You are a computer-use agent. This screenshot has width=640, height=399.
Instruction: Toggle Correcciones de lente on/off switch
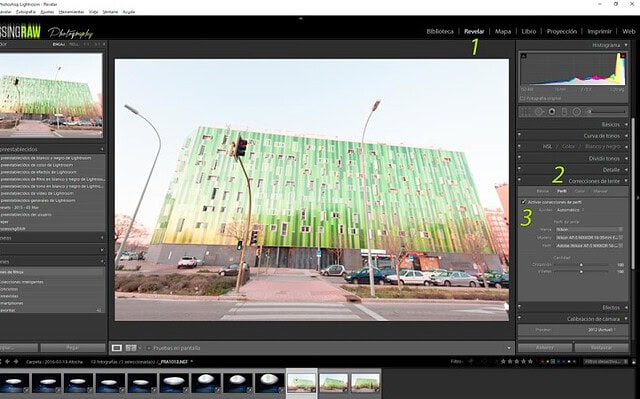(520, 179)
